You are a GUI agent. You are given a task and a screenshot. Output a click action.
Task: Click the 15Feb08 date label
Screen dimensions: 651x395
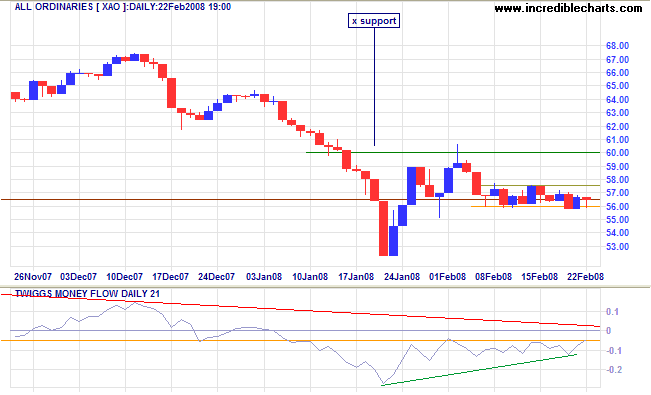540,277
